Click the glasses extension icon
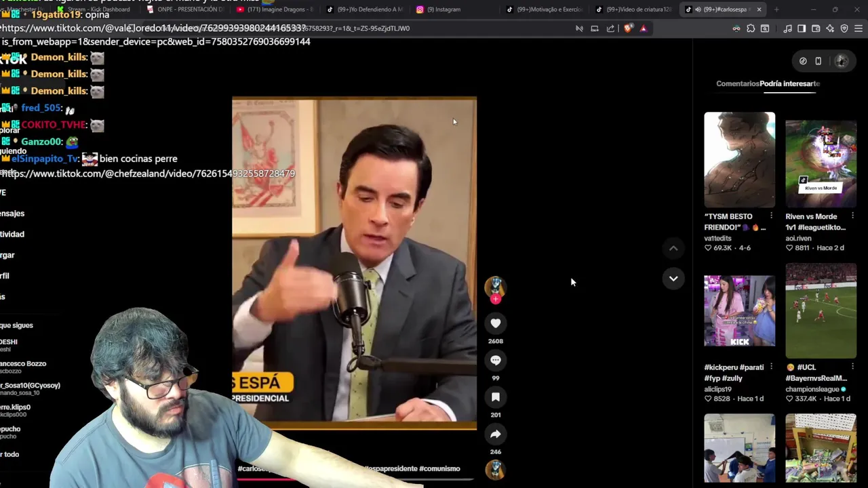 736,28
